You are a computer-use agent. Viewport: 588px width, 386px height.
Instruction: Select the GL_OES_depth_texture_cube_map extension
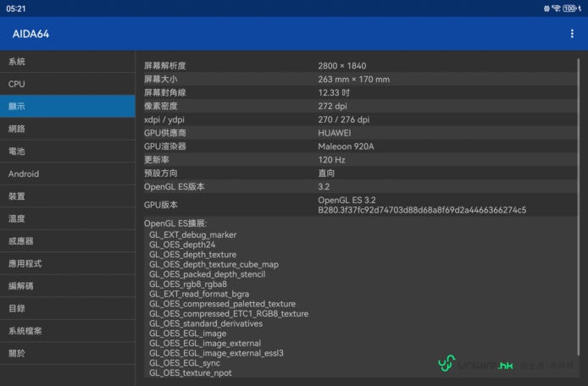(214, 265)
